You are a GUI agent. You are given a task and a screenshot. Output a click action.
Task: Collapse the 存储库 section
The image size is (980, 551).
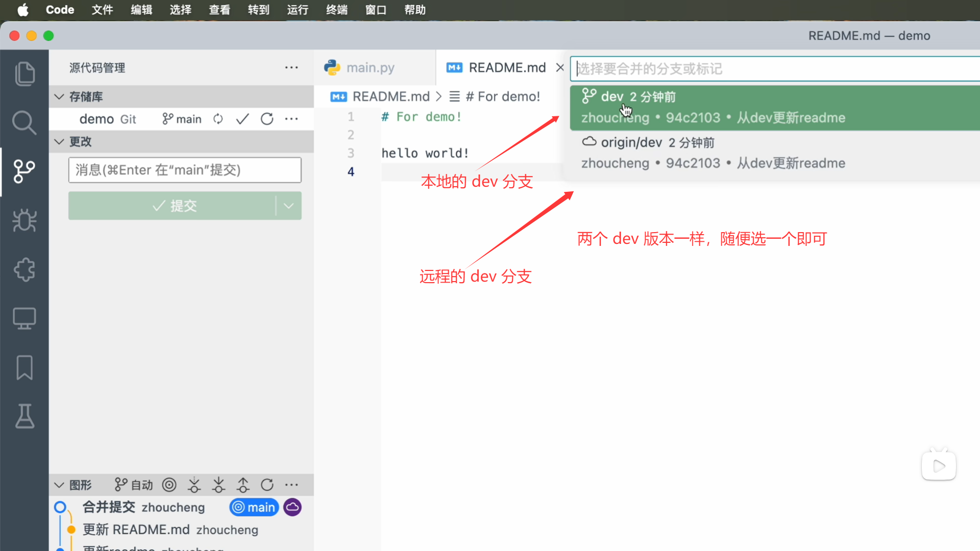point(59,96)
